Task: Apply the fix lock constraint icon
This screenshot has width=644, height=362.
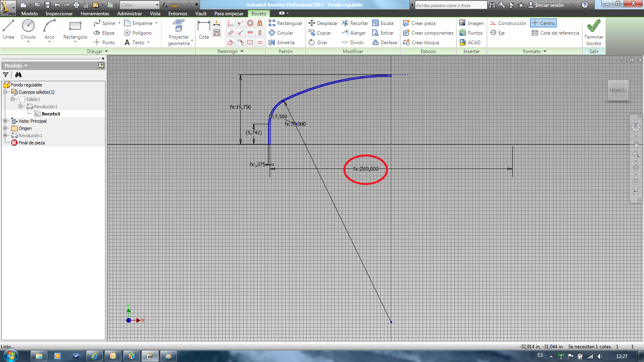Action: [260, 23]
